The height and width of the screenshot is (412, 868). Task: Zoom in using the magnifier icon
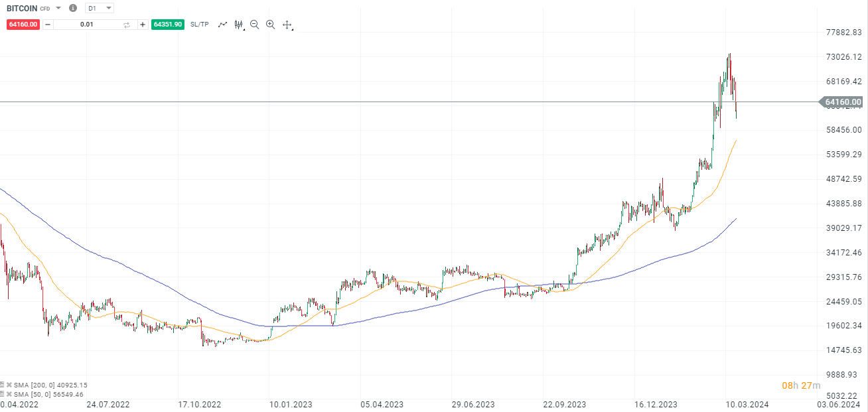270,25
